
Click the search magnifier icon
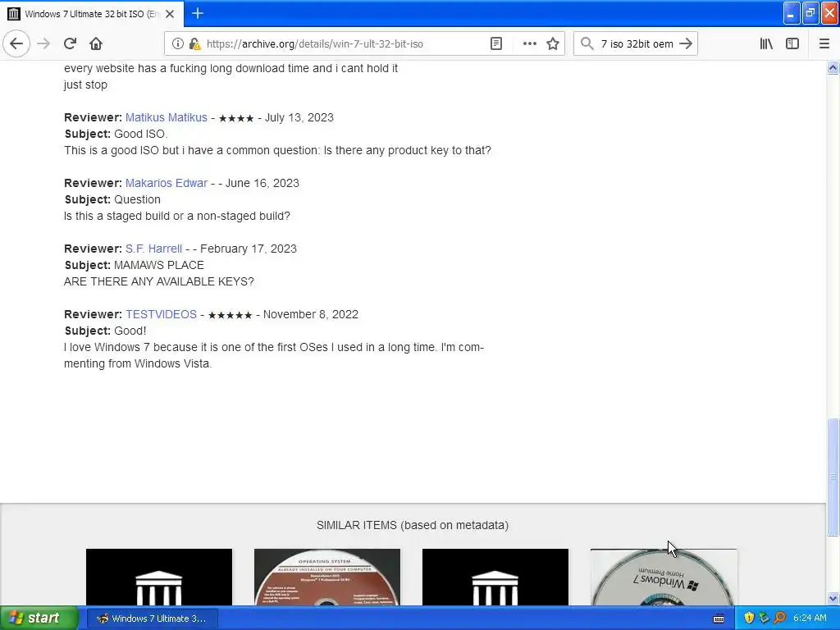(587, 43)
